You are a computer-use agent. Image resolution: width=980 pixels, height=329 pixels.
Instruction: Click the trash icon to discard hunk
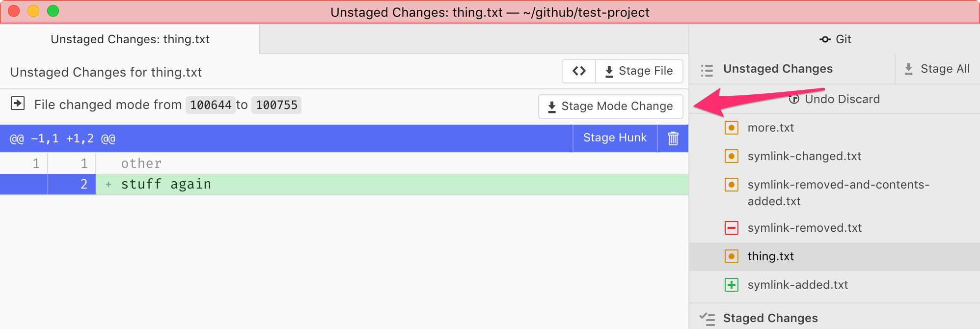click(673, 138)
